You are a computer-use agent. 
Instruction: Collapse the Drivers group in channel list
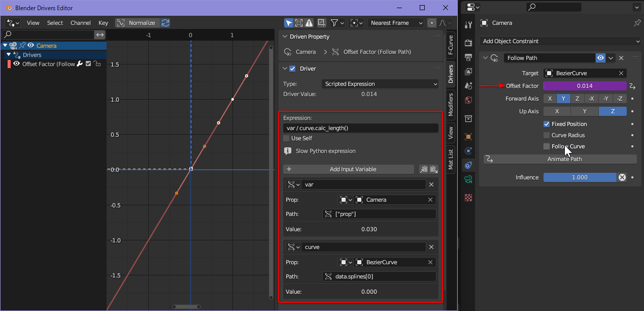(x=9, y=55)
